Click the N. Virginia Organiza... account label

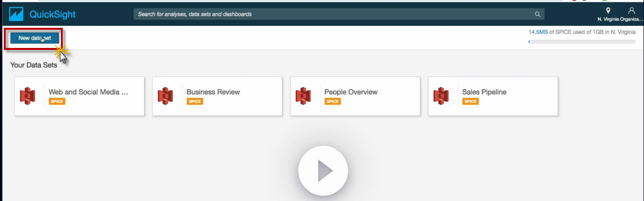click(621, 19)
